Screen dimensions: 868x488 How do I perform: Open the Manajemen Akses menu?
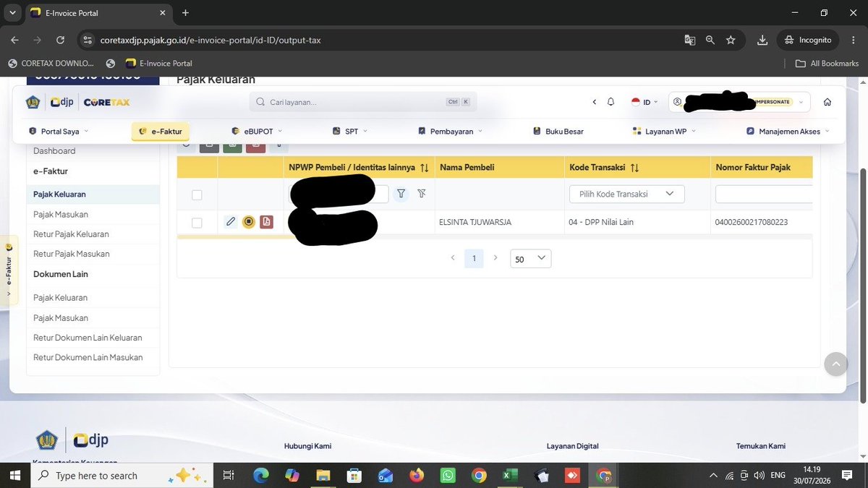788,132
